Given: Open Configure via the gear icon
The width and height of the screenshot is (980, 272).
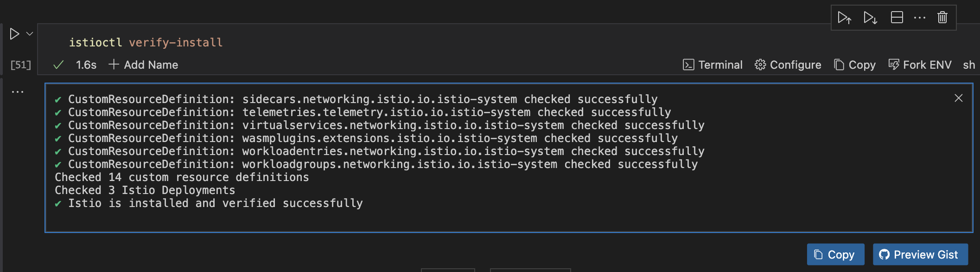Looking at the screenshot, I should point(787,65).
